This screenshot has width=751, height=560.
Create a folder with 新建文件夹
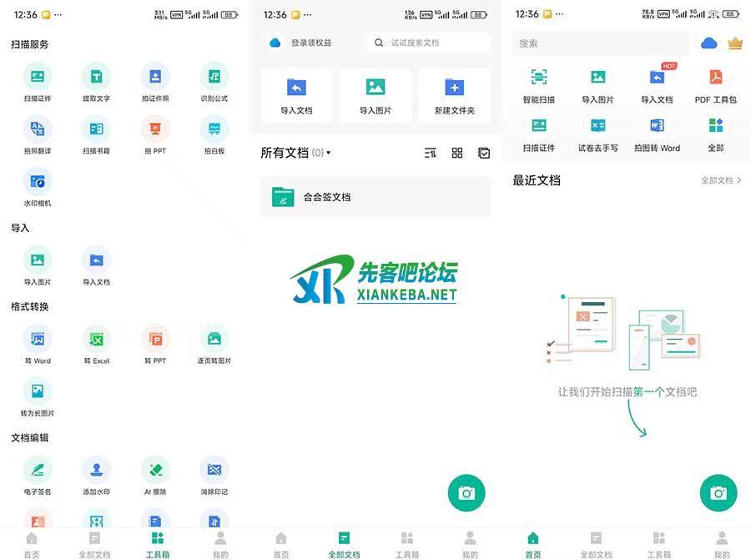[454, 95]
